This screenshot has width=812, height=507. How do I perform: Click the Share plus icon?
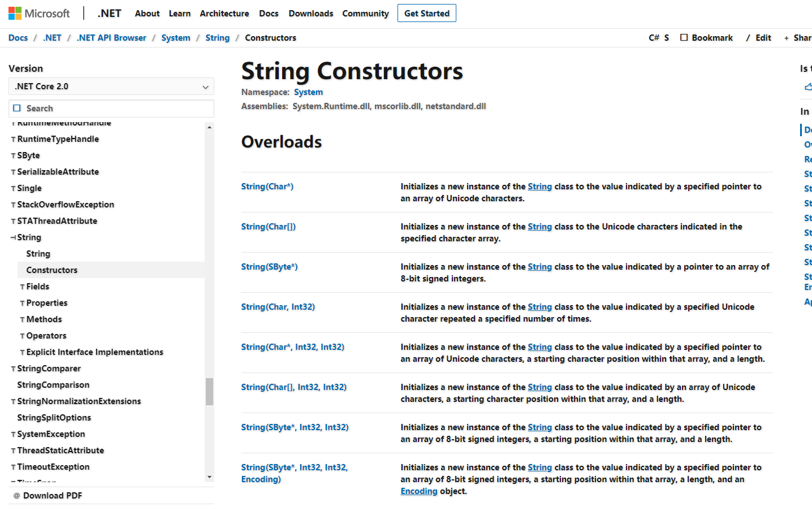[x=786, y=38]
